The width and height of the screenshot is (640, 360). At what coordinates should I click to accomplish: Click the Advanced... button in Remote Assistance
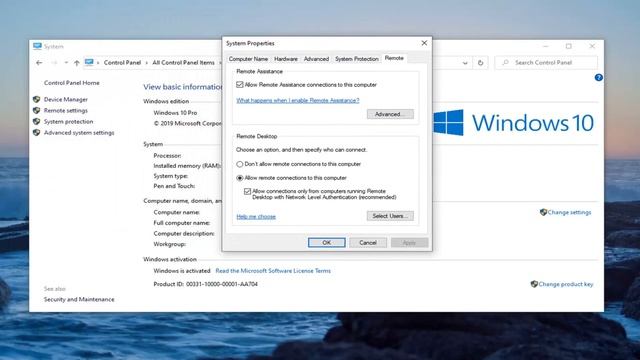click(x=390, y=114)
